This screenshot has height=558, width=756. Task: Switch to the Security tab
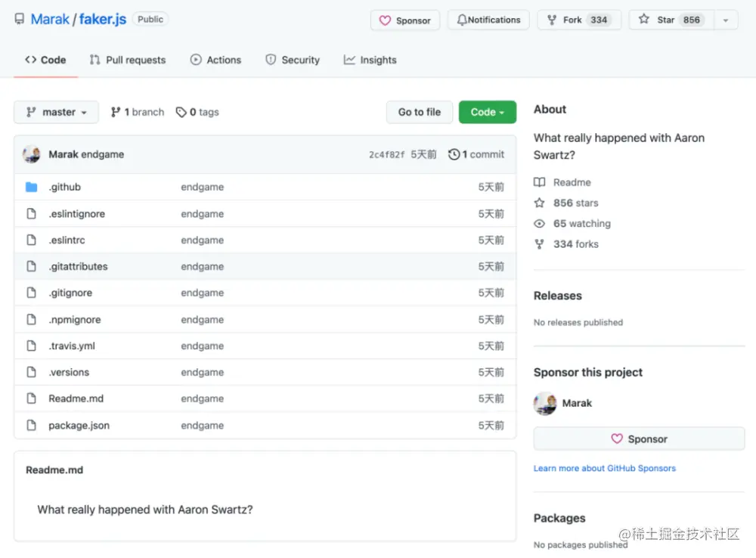293,60
